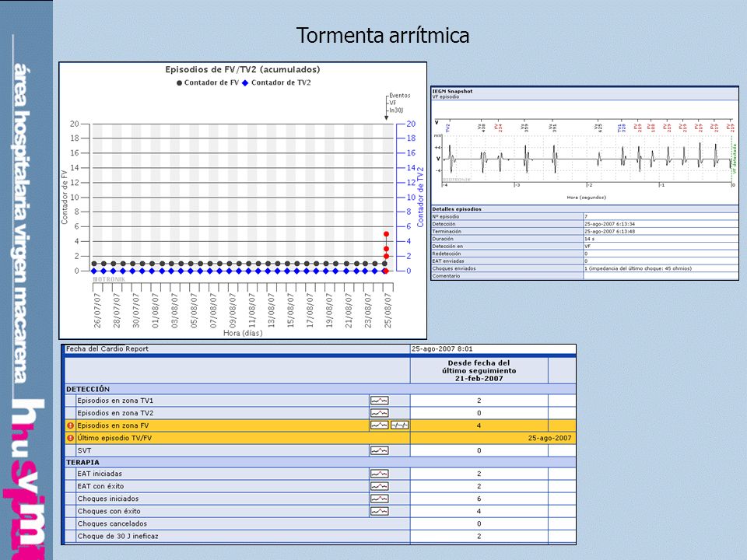Click the 'Hora (días)' axis title
This screenshot has width=747, height=560.
coord(243,333)
